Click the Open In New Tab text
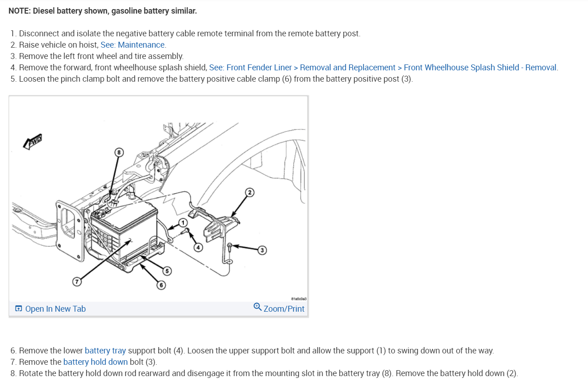 (55, 309)
